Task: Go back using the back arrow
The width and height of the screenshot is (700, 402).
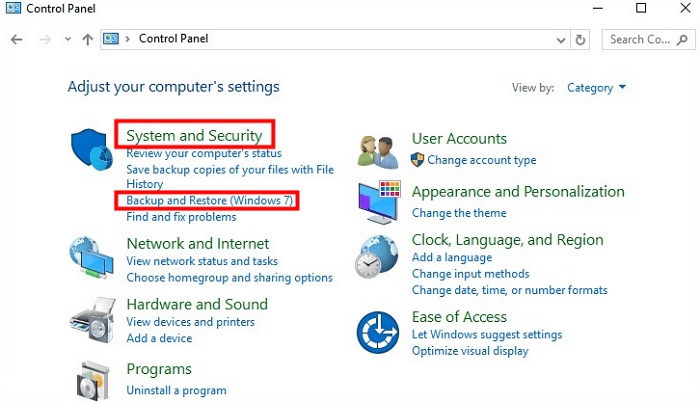Action: pos(17,40)
